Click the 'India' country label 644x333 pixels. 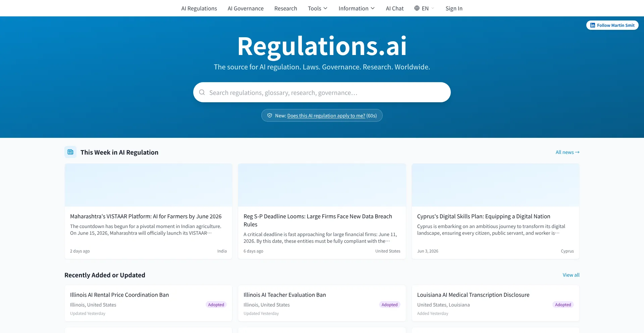click(x=222, y=251)
